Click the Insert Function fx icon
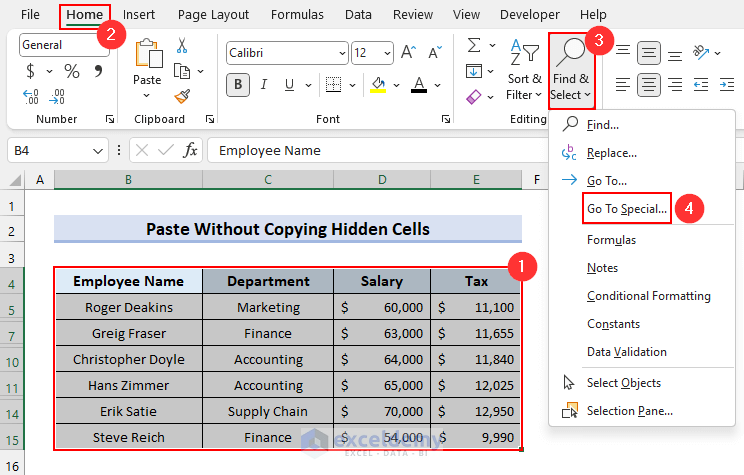744x475 pixels. pyautogui.click(x=189, y=150)
